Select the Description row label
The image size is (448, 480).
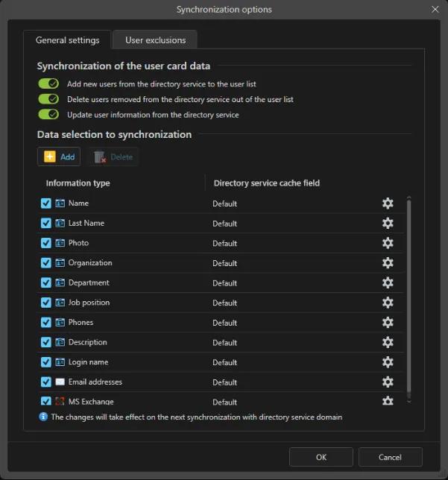(x=87, y=342)
